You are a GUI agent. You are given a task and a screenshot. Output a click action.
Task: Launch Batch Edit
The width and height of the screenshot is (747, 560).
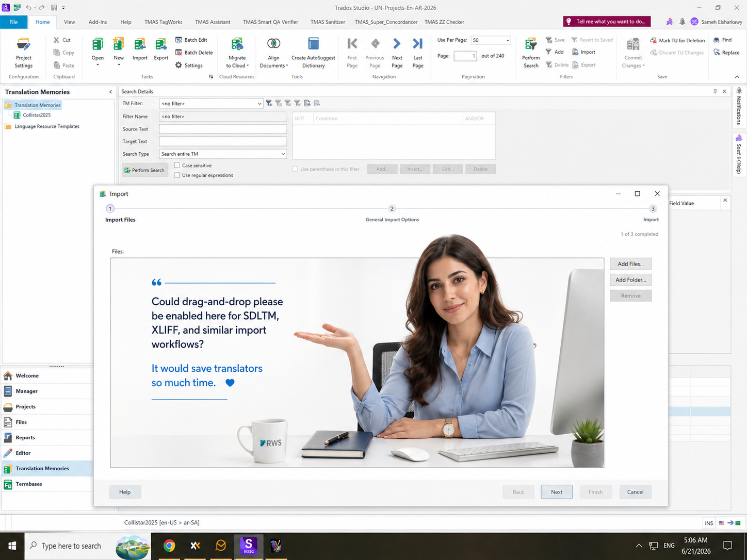coord(191,40)
